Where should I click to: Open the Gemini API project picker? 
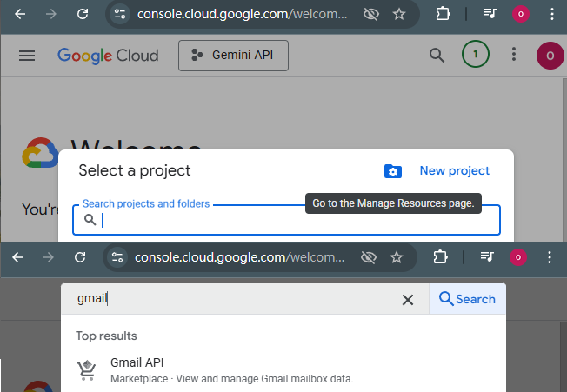tap(233, 56)
